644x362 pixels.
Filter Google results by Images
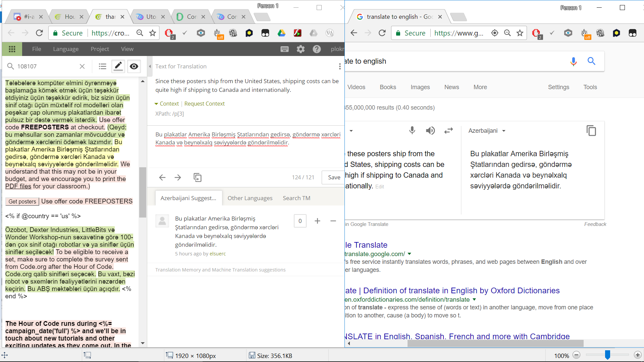(x=420, y=87)
